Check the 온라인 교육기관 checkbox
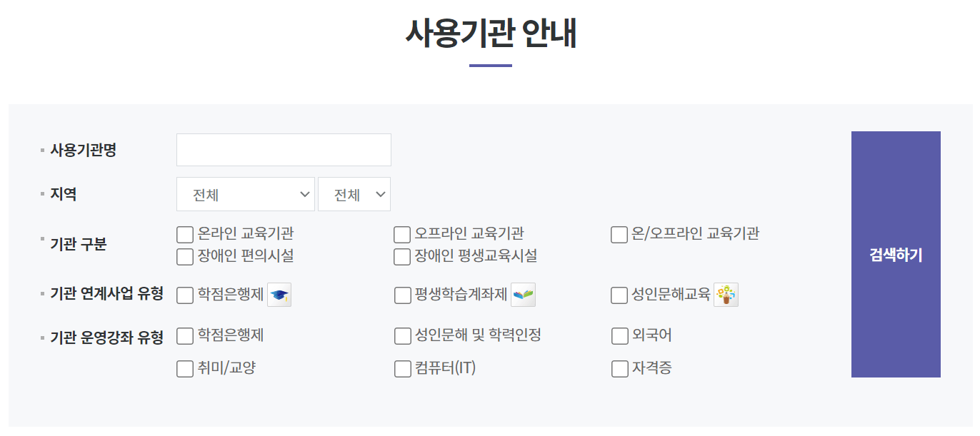 pyautogui.click(x=184, y=233)
